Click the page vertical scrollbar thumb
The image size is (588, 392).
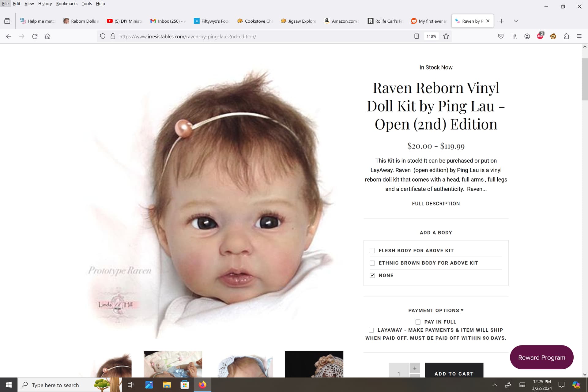coord(585,79)
